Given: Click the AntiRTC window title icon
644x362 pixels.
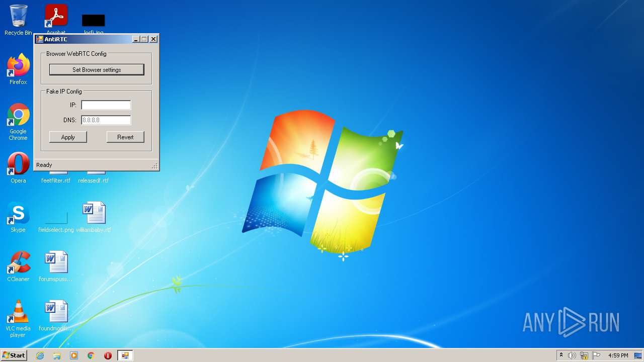Looking at the screenshot, I should (x=39, y=39).
